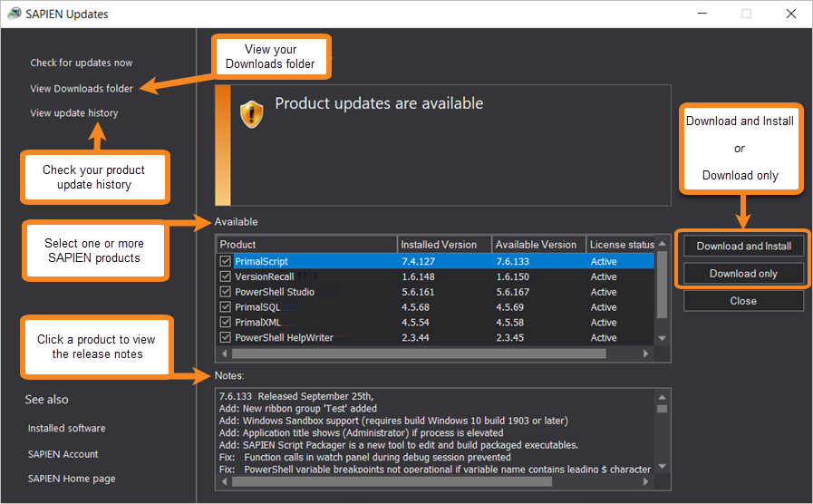Select the PowerShell Studio product name
813x504 pixels.
tap(275, 292)
